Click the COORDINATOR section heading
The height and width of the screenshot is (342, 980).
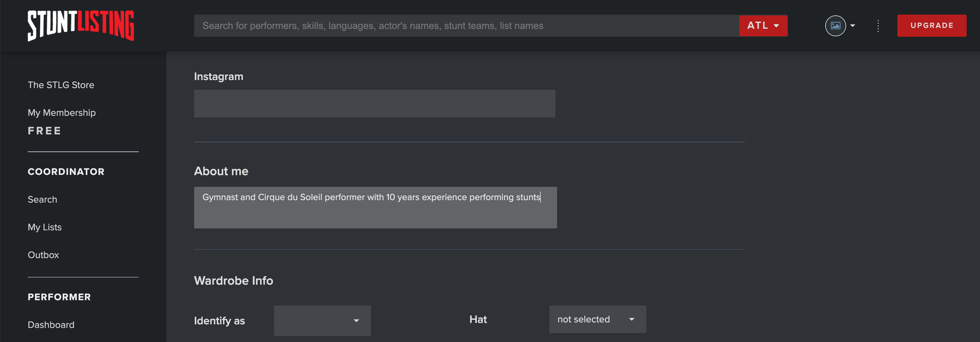pos(66,171)
